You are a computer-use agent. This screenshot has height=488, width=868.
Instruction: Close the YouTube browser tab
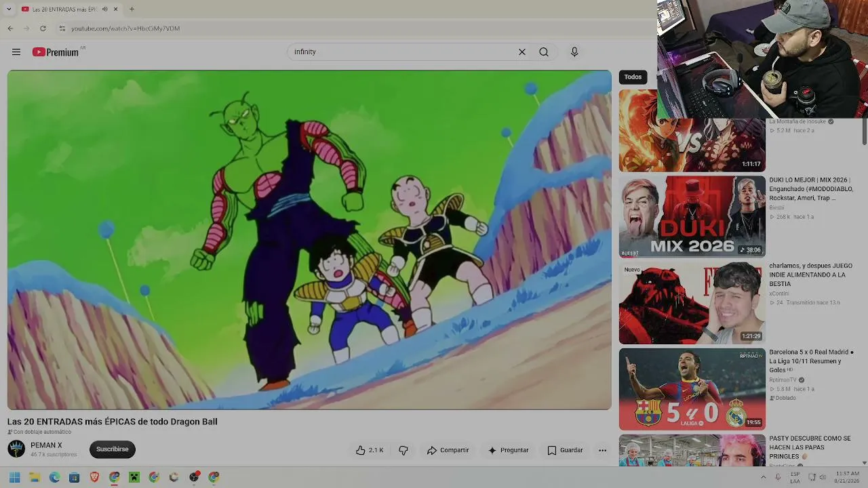pyautogui.click(x=115, y=9)
